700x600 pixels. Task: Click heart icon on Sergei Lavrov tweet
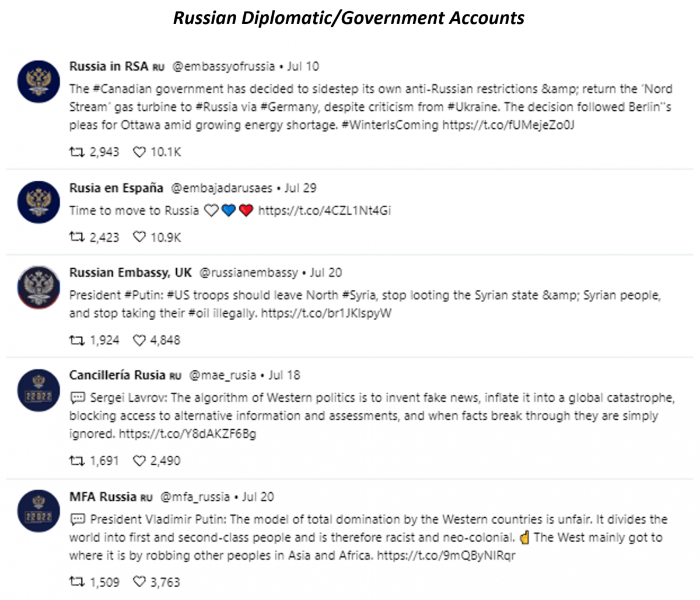pos(139,461)
